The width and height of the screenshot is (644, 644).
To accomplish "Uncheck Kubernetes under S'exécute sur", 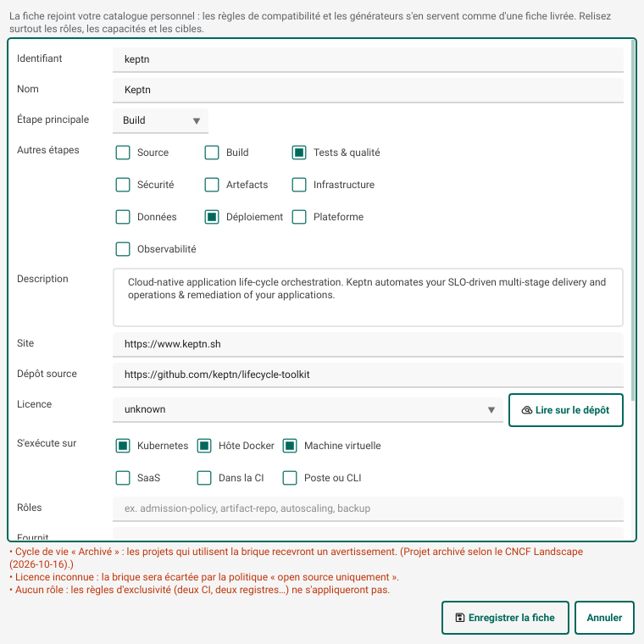I will 123,446.
